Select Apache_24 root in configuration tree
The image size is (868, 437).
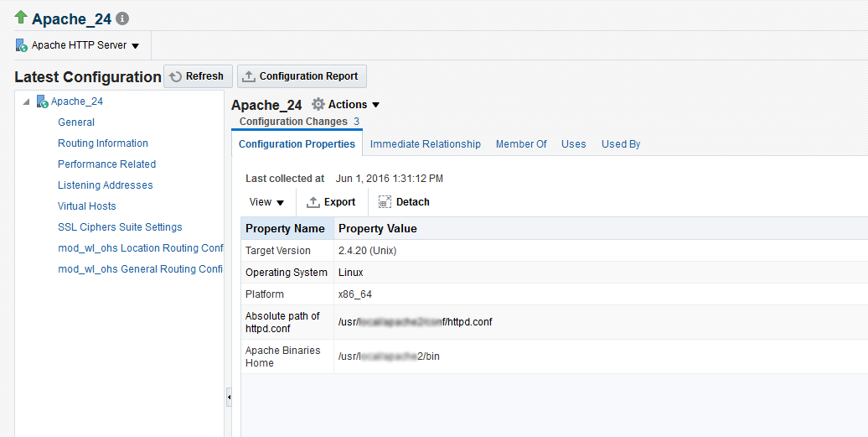(x=77, y=101)
